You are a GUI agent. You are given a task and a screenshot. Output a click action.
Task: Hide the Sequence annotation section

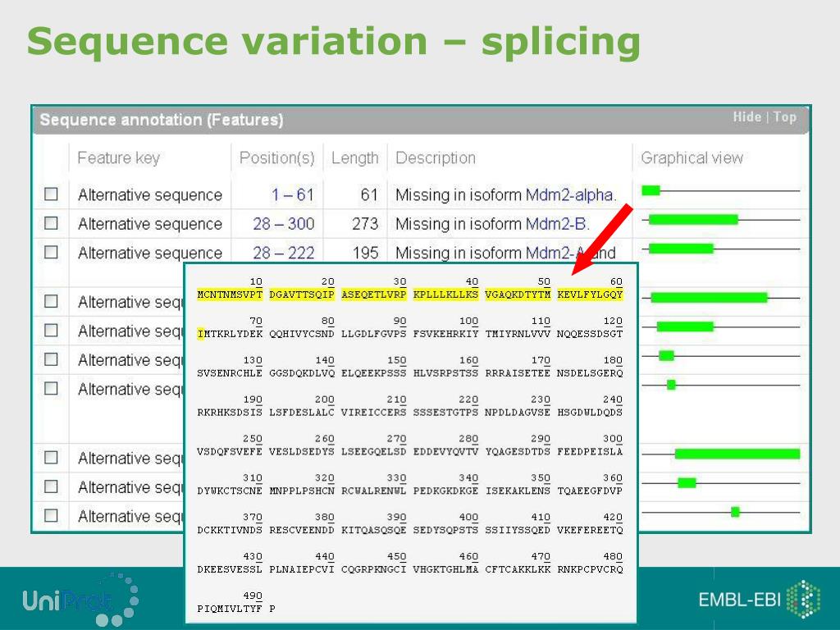coord(746,116)
